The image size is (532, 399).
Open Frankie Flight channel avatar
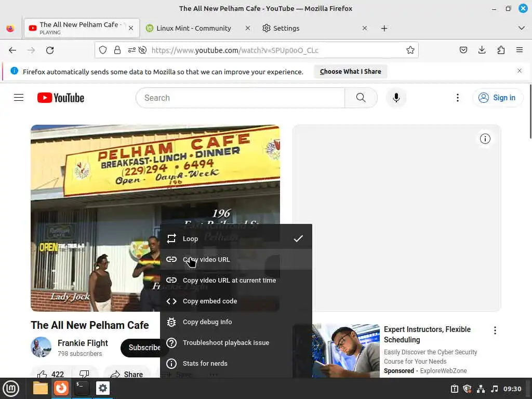tap(41, 347)
